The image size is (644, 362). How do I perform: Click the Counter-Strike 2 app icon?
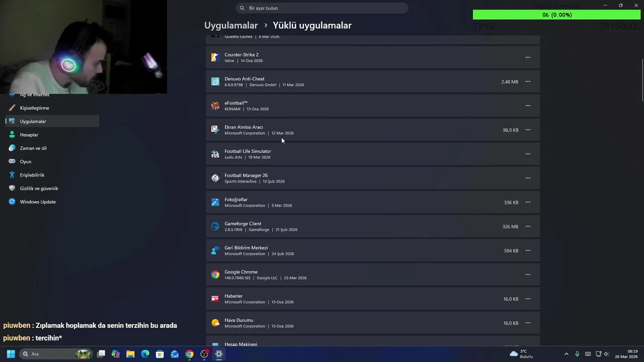coord(215,57)
